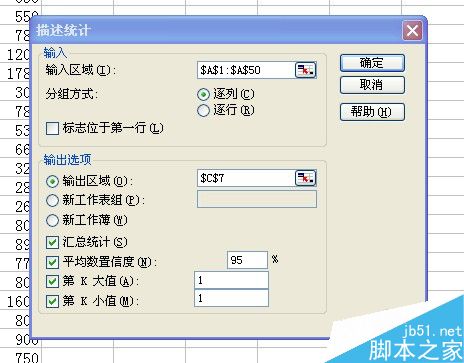Click range selector icon for output range
Viewport: 464px width, 363px height.
(306, 178)
